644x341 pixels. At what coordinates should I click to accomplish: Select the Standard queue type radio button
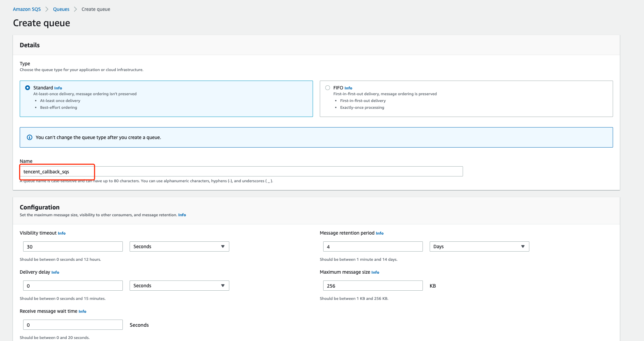pyautogui.click(x=28, y=88)
